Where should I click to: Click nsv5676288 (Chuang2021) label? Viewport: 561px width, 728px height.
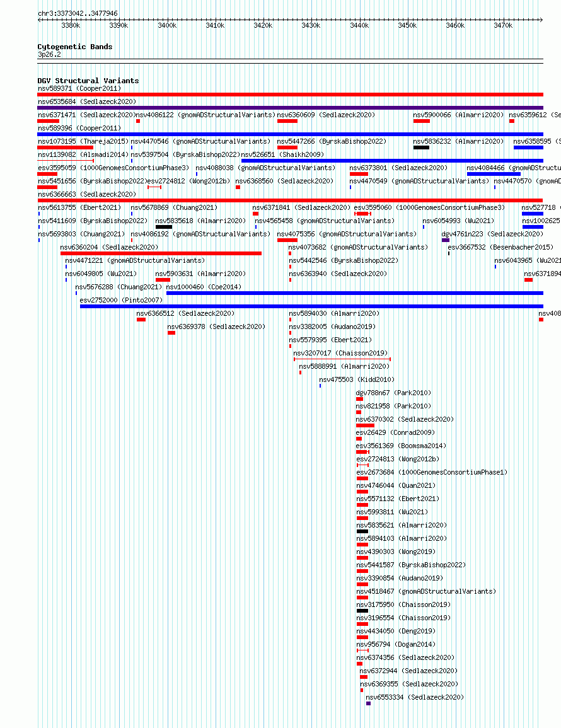click(x=119, y=286)
